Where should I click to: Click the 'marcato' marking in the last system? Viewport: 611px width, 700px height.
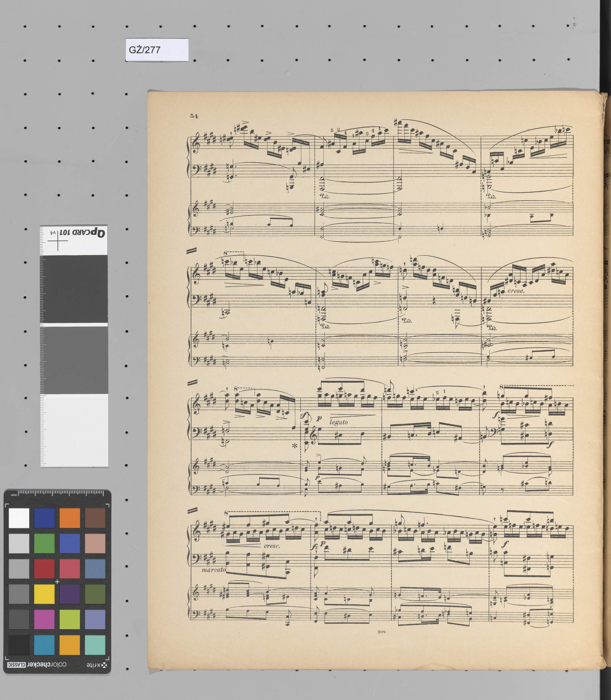[x=214, y=570]
